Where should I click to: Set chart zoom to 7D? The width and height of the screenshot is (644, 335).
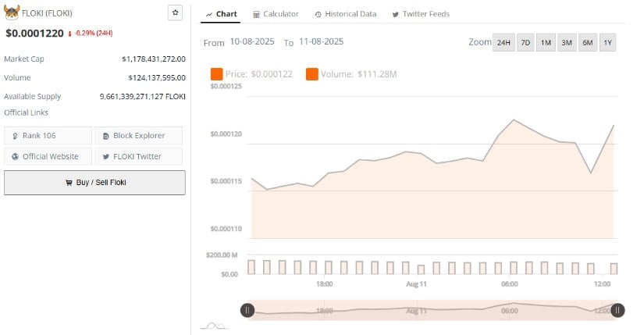coord(525,42)
